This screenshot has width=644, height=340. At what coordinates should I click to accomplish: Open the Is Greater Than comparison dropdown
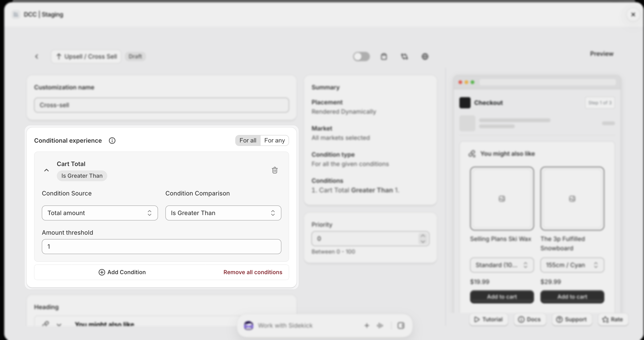click(x=223, y=213)
